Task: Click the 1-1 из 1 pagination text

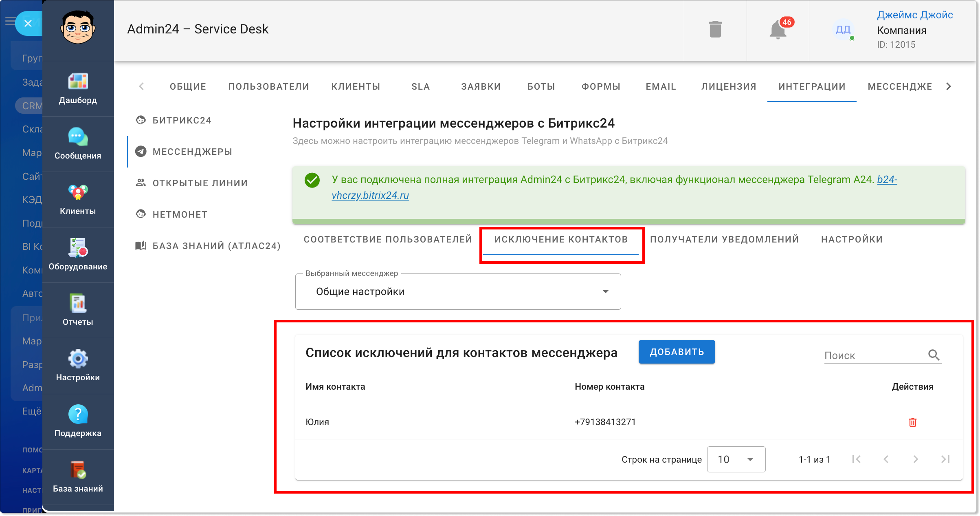Action: [814, 459]
